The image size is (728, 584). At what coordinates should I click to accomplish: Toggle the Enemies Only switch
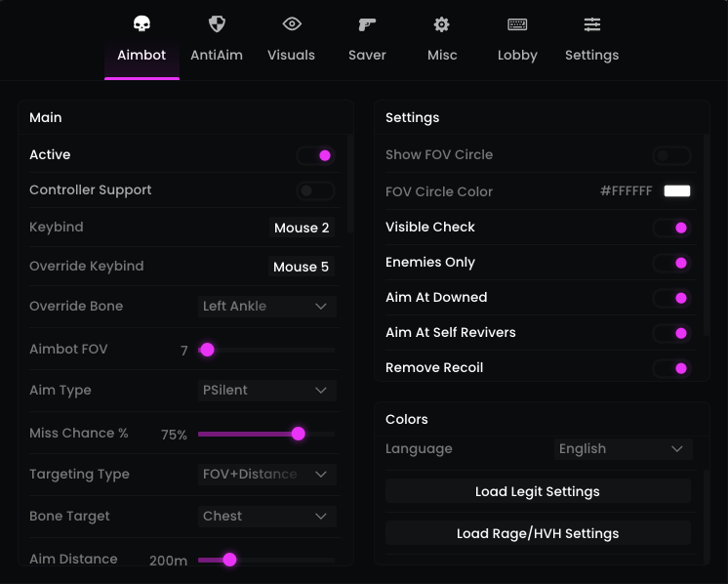(x=671, y=263)
